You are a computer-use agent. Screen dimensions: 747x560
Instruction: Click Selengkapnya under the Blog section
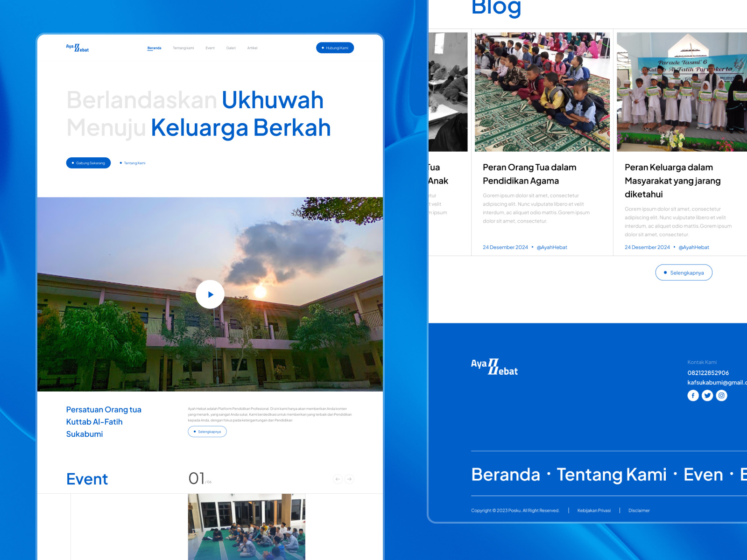coord(684,272)
